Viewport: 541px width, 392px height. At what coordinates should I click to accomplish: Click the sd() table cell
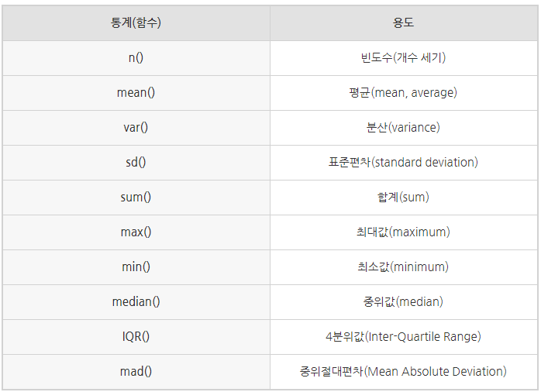coord(136,163)
